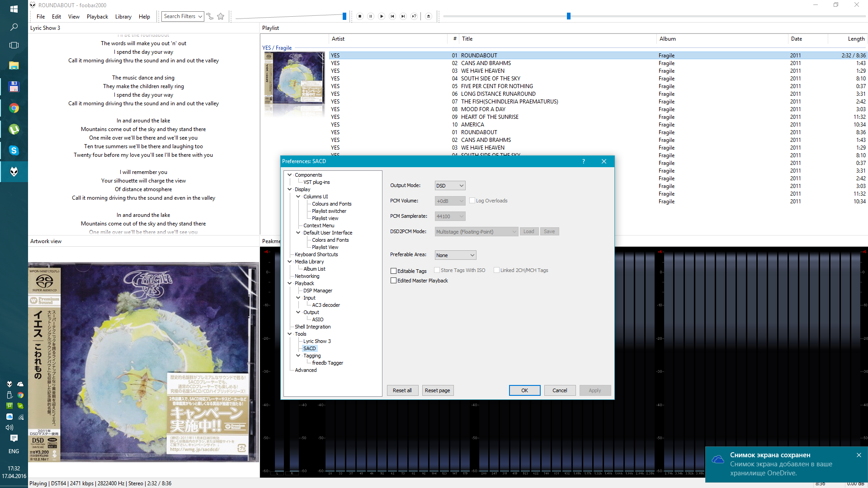Collapse the Tools tree node
The width and height of the screenshot is (868, 488).
tap(290, 334)
